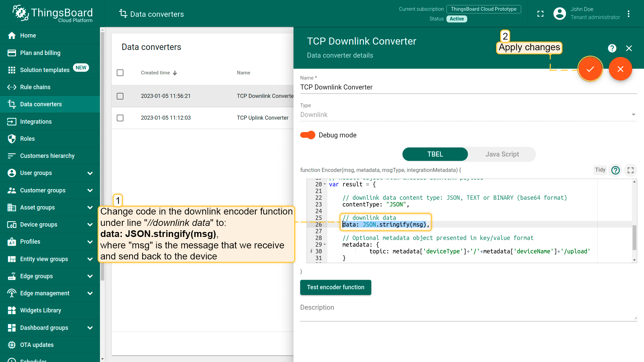Screen dimensions: 644x362
Task: Open help icon in converter details header
Action: coord(612,48)
